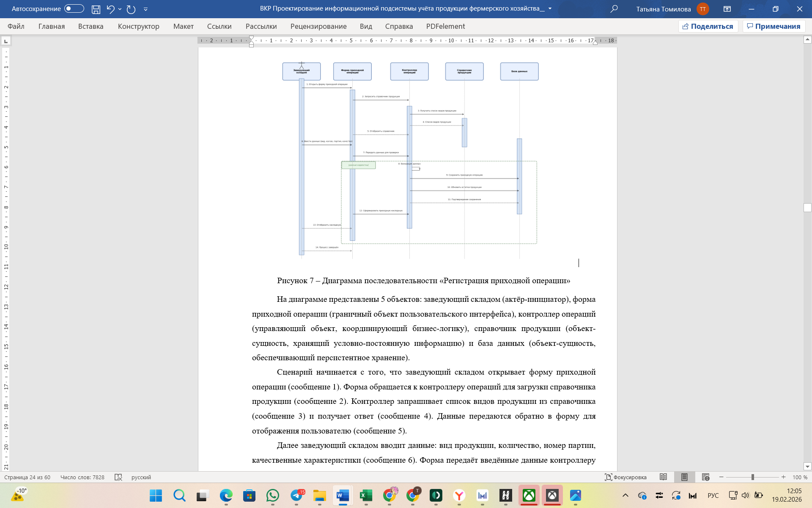
Task: Click the zoom slider handle
Action: (753, 477)
